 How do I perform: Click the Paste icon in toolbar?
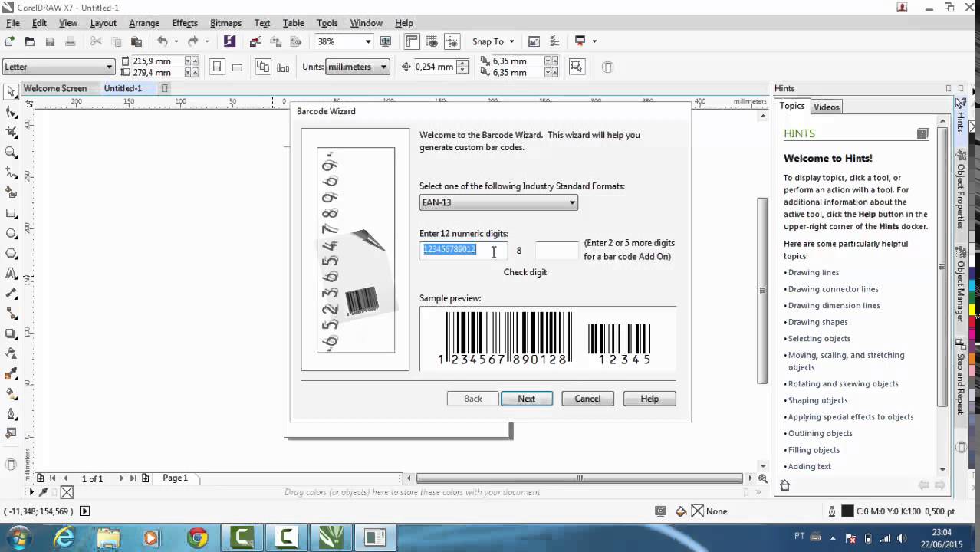[x=136, y=41]
